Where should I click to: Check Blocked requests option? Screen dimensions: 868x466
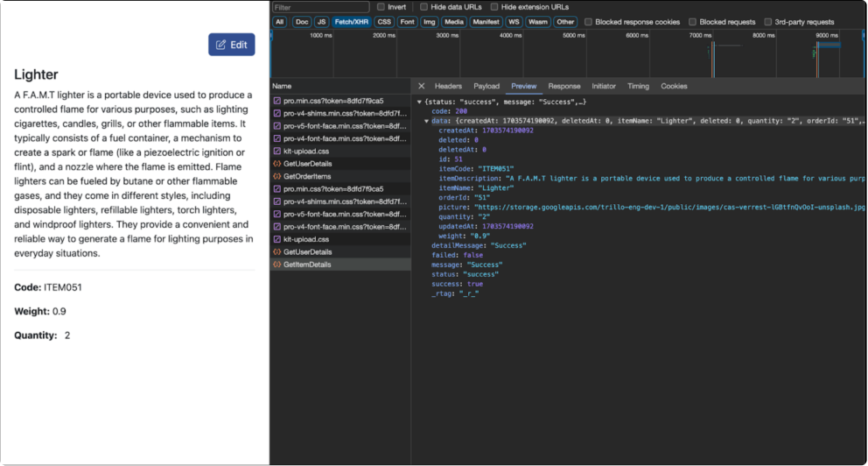point(692,22)
